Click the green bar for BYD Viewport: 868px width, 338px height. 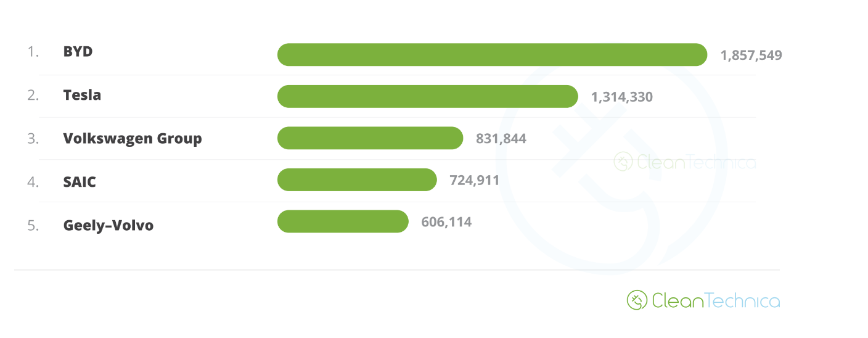tap(492, 54)
